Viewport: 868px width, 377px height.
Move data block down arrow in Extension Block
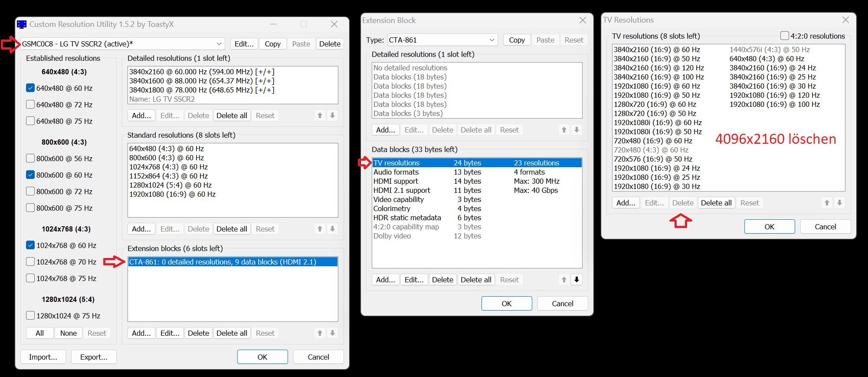pos(576,280)
